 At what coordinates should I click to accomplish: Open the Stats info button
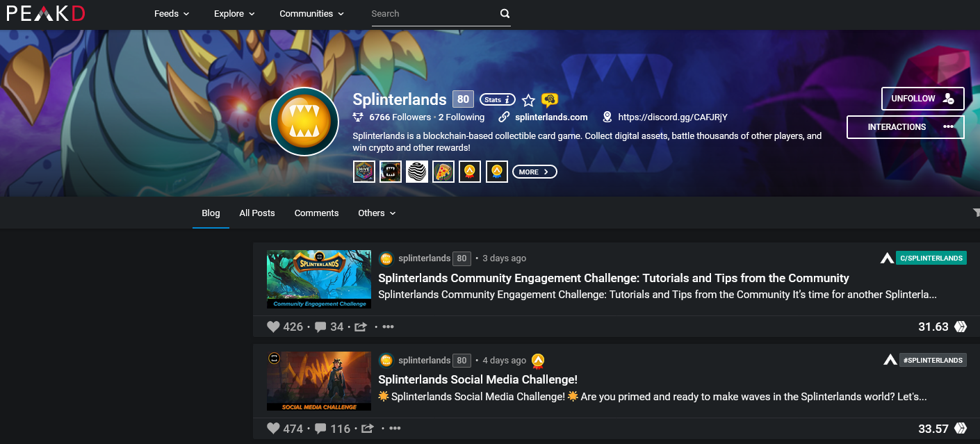click(x=498, y=99)
